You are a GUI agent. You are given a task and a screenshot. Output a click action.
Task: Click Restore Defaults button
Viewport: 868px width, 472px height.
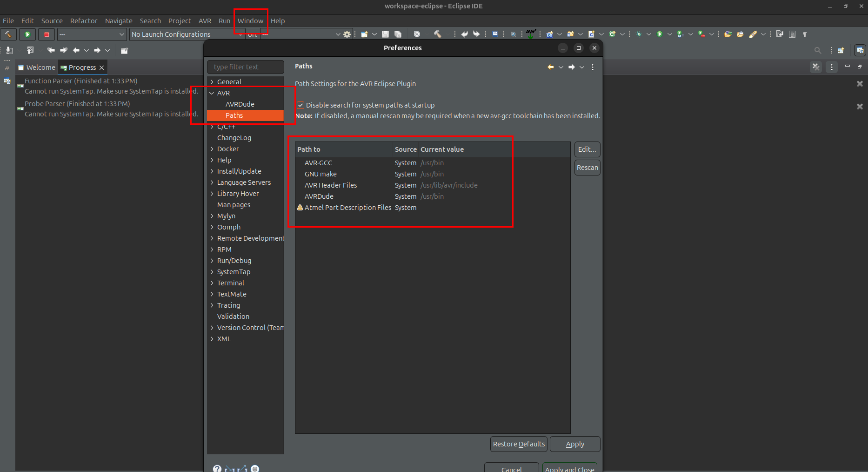tap(519, 444)
